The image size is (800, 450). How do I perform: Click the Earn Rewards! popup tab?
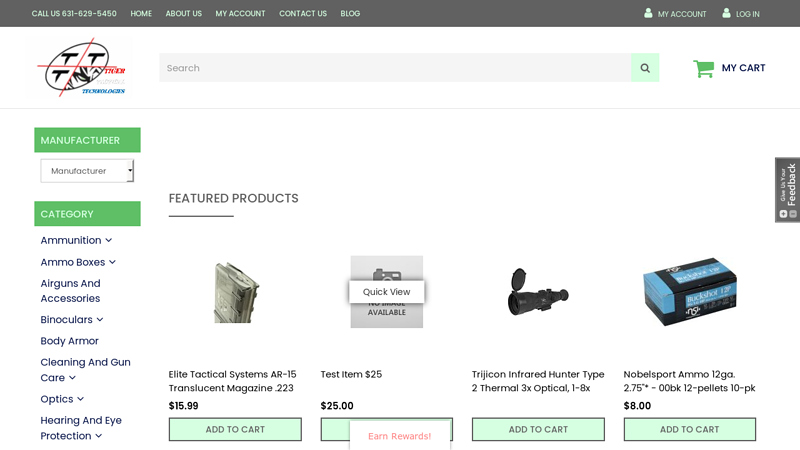pos(399,436)
